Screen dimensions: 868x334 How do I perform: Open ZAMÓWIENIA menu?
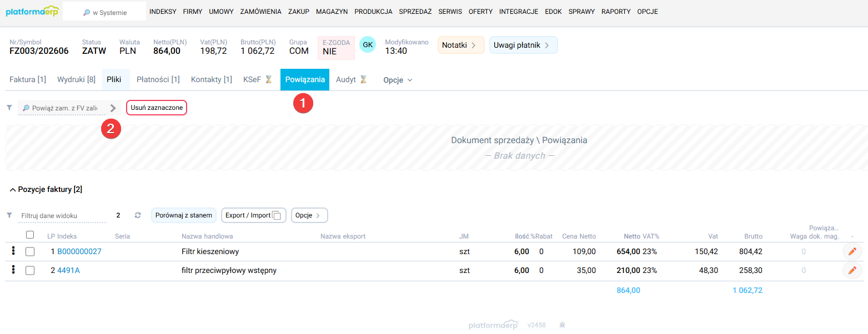(x=260, y=11)
